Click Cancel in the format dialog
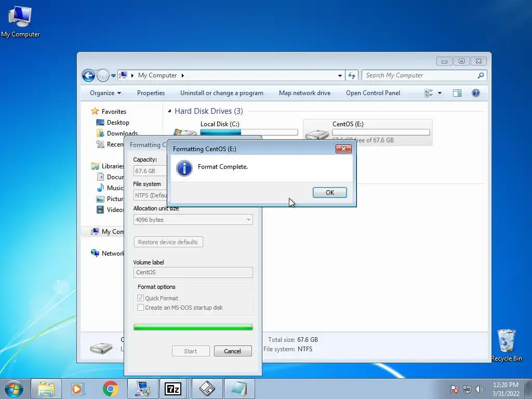 coord(233,351)
